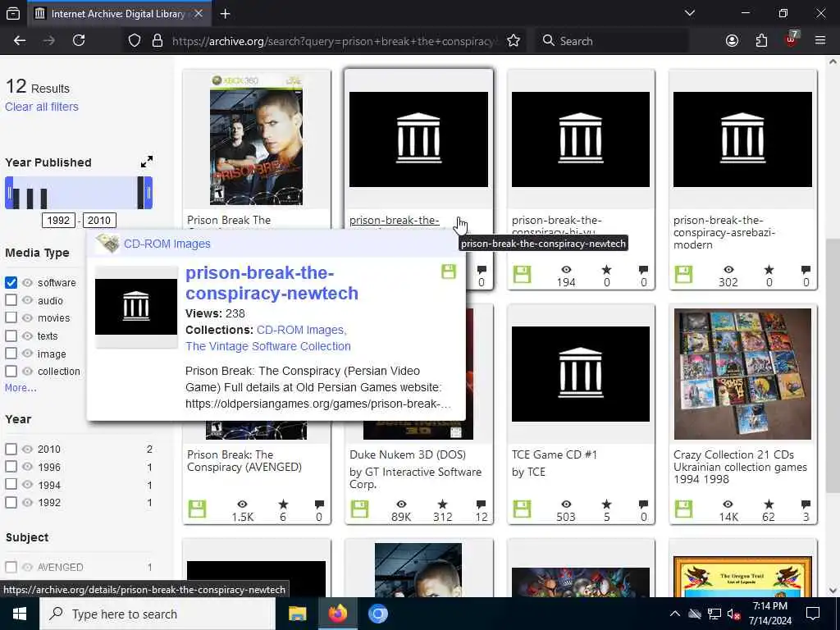Open the Xbox 360 Prison Break cover thumbnail
The image size is (840, 630).
[x=256, y=139]
